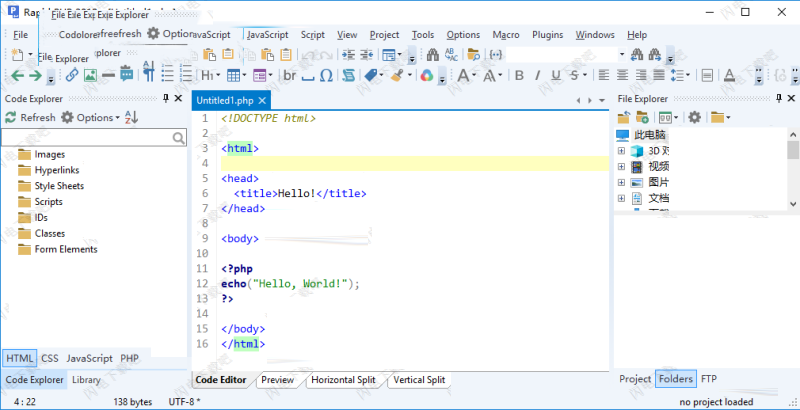Insert a non-breaking space character
Image resolution: width=800 pixels, height=410 pixels.
click(308, 78)
